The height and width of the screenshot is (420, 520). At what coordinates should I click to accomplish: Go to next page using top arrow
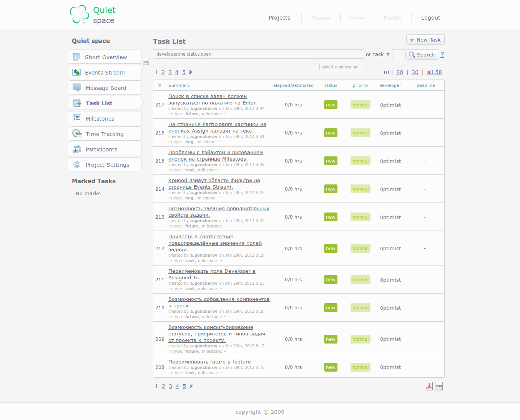click(x=191, y=72)
